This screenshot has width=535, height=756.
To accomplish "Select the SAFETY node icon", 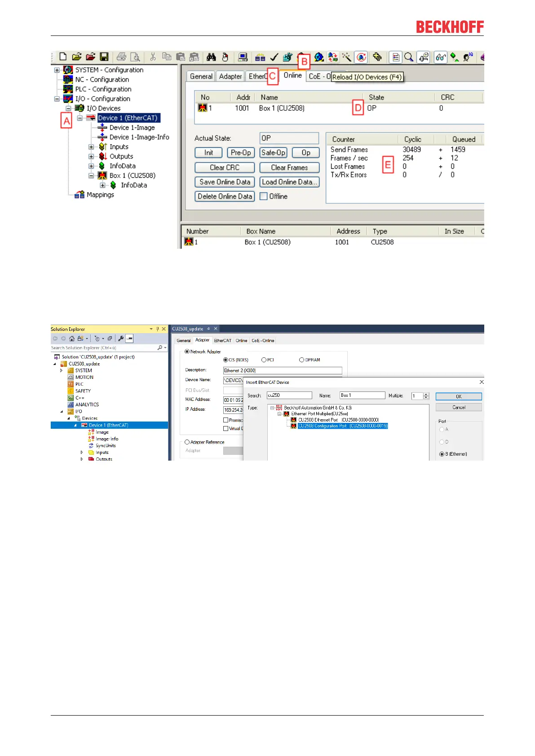I will [71, 391].
